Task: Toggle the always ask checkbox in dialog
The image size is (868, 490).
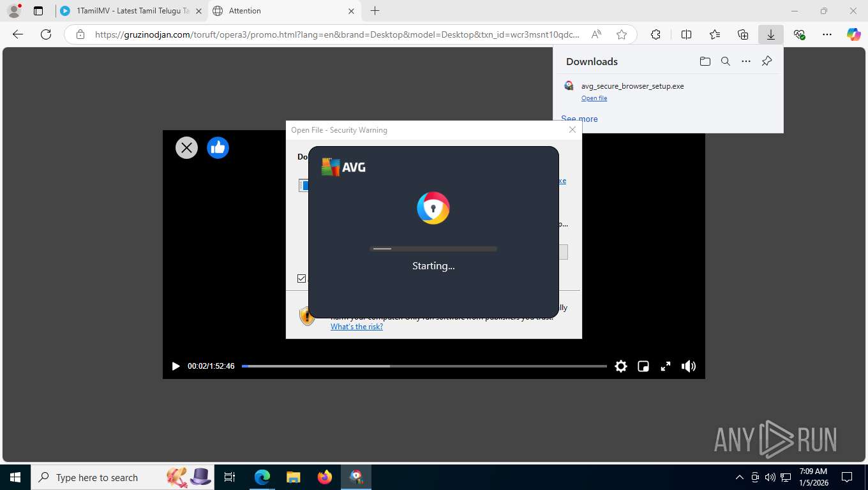Action: coord(302,278)
